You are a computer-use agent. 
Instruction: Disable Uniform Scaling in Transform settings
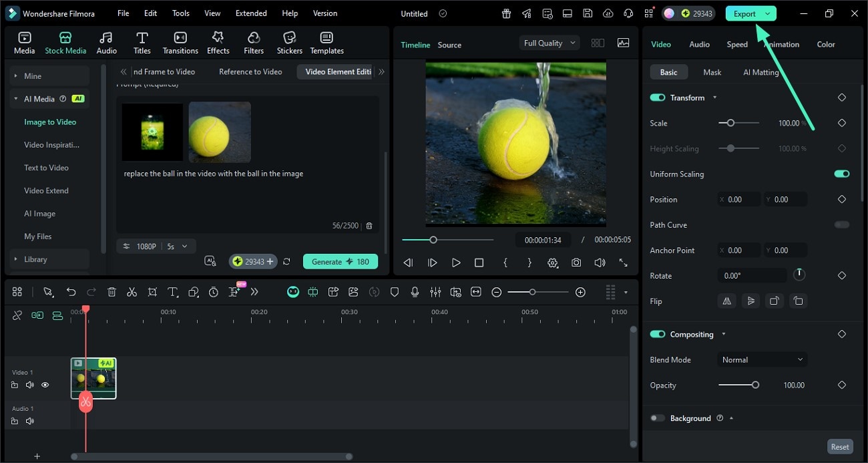(841, 174)
